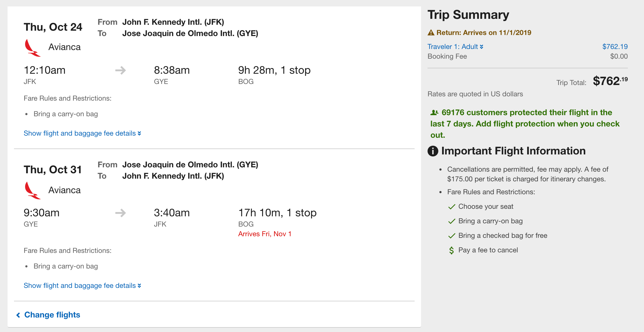Click the Trip Total amount $762.19
This screenshot has width=644, height=332.
[610, 81]
